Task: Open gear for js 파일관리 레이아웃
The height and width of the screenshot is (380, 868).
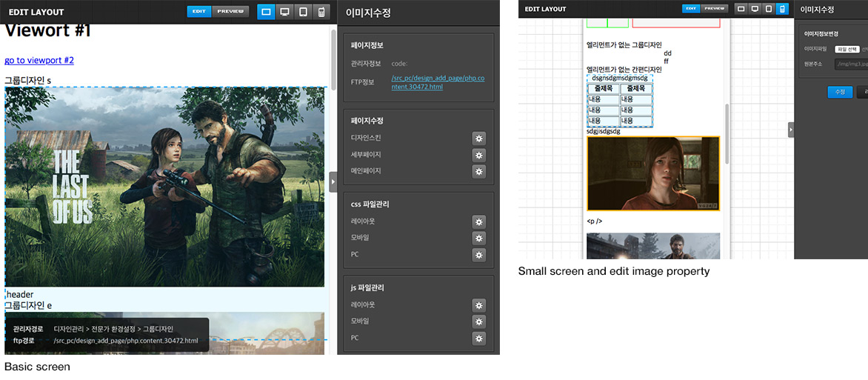Action: point(479,305)
